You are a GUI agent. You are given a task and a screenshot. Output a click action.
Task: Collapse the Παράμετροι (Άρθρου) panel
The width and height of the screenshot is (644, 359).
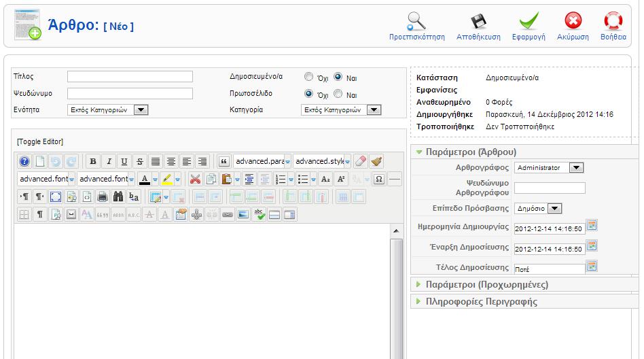471,152
